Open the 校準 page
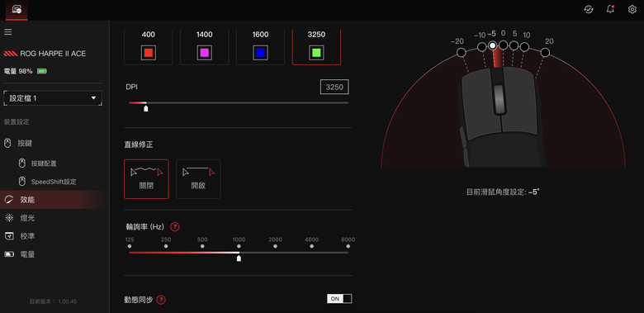 click(x=27, y=236)
